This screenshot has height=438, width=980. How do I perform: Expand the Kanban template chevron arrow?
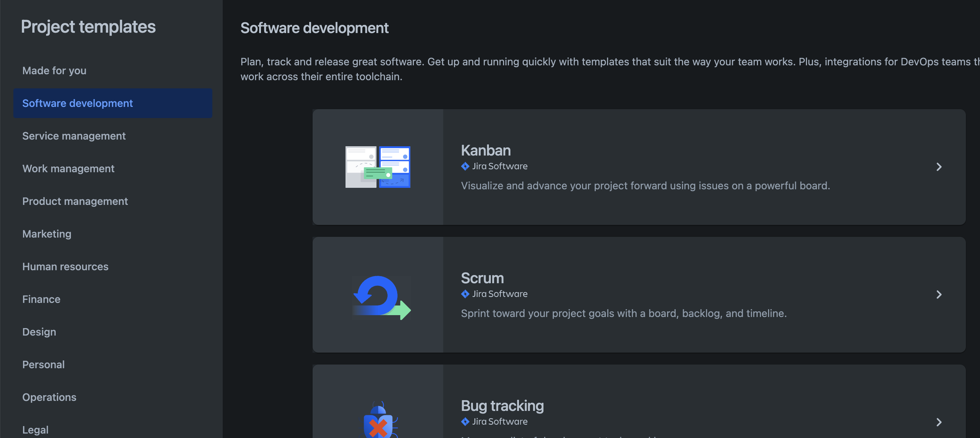point(938,167)
